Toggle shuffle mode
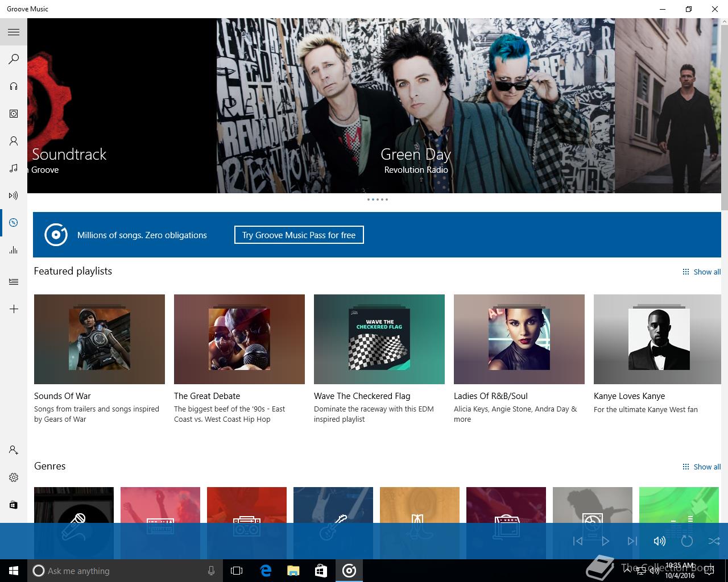The width and height of the screenshot is (728, 582). [714, 541]
